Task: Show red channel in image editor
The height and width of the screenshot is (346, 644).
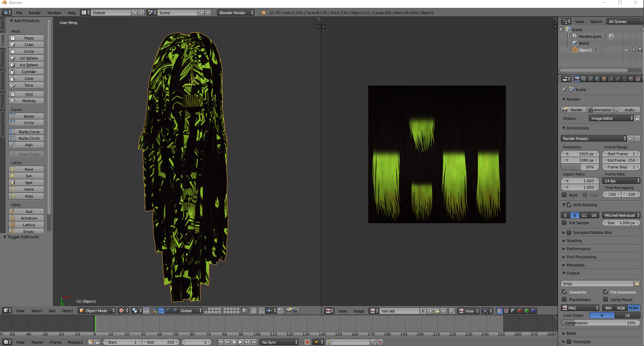Action: 520,311
